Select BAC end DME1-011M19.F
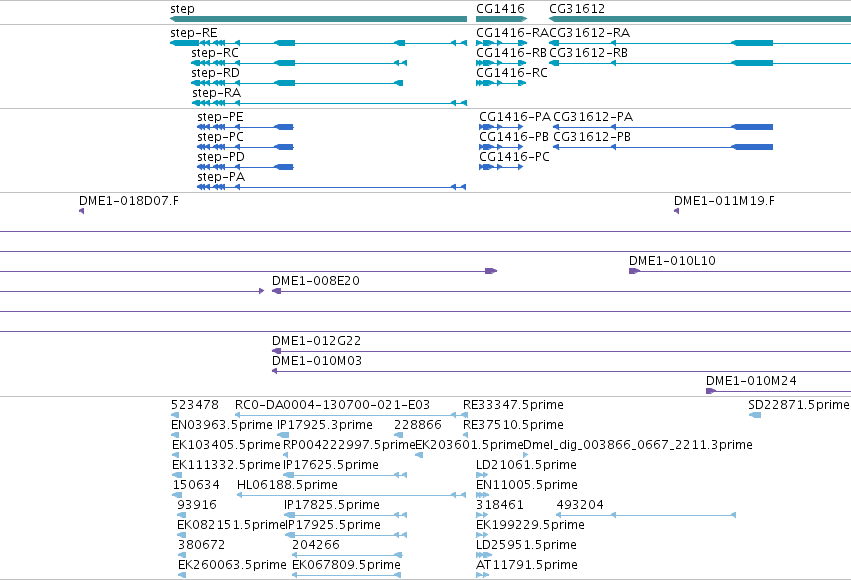This screenshot has width=851, height=580. pos(724,201)
